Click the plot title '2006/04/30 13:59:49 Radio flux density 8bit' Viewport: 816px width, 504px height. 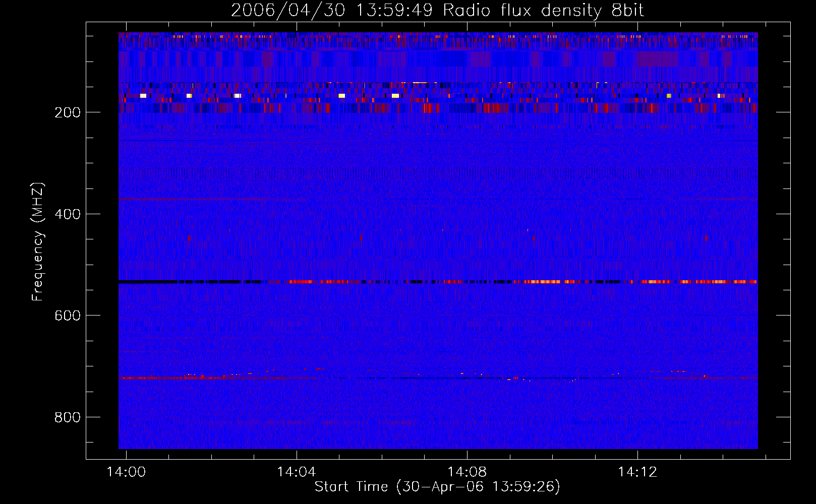coord(437,11)
